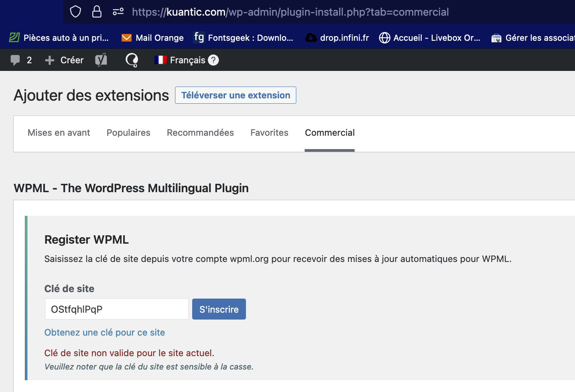This screenshot has width=575, height=392.
Task: Switch to Recommandées tab
Action: coord(201,133)
